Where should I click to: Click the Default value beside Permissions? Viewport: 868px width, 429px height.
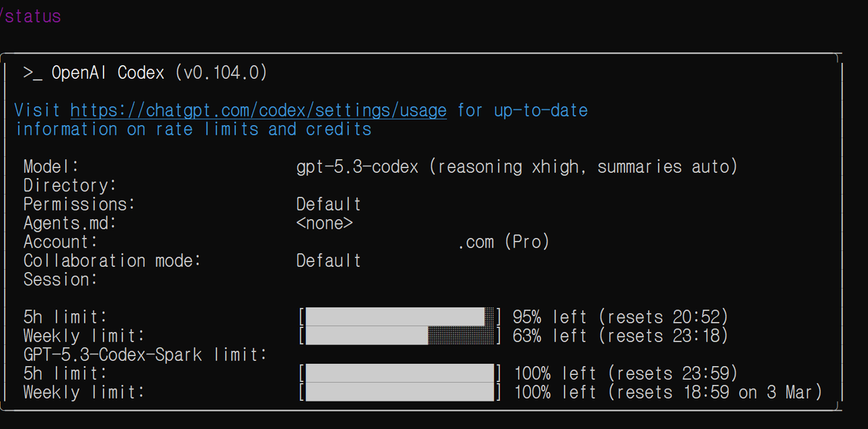click(328, 205)
